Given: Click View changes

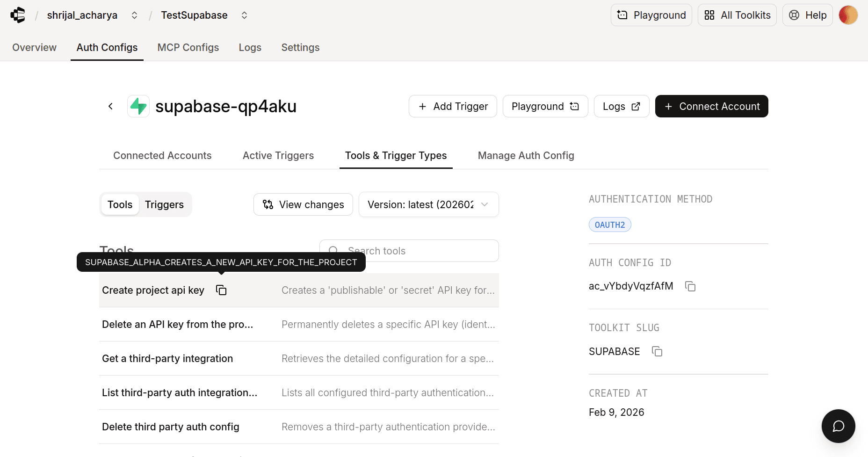Looking at the screenshot, I should (303, 204).
